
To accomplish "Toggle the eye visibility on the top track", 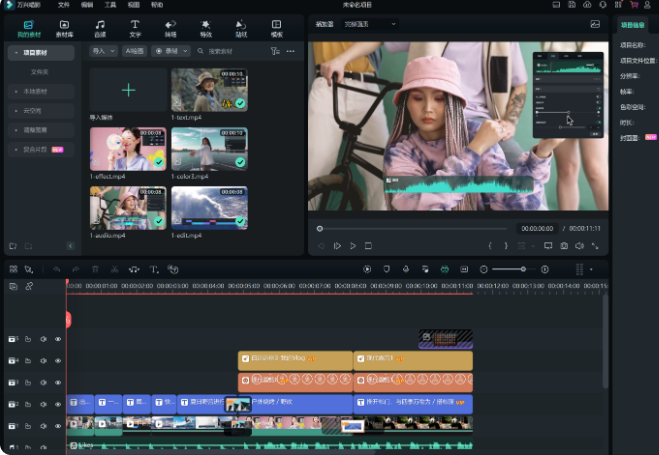I will [57, 339].
